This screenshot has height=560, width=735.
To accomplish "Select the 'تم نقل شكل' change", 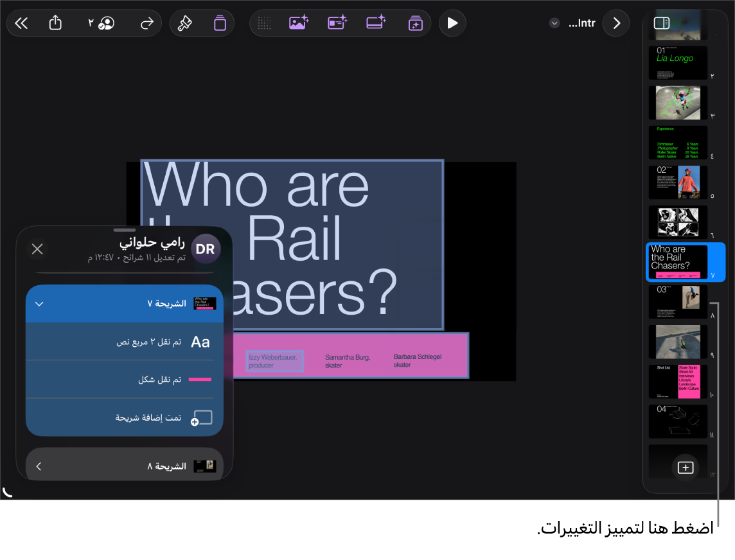I will (x=124, y=379).
